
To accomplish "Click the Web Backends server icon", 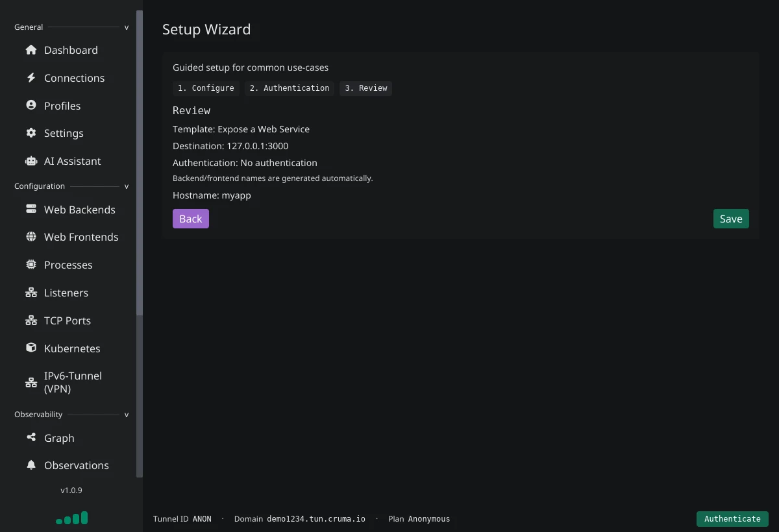I will click(31, 210).
